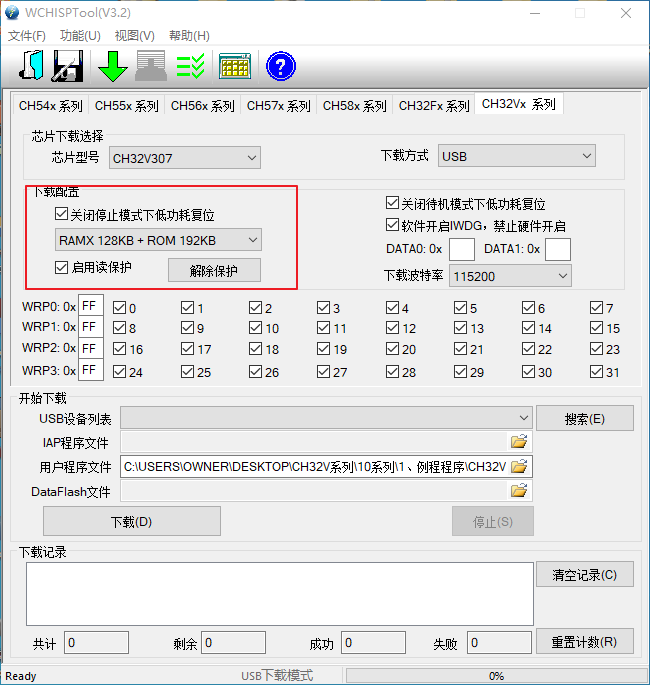650x685 pixels.
Task: Browse for user program file folder icon
Action: 519,467
